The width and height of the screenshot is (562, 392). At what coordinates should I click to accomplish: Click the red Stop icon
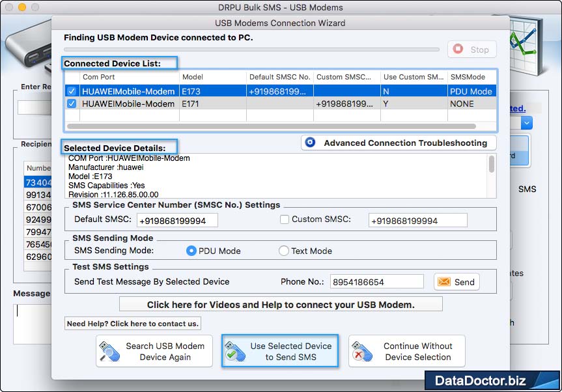tap(458, 49)
